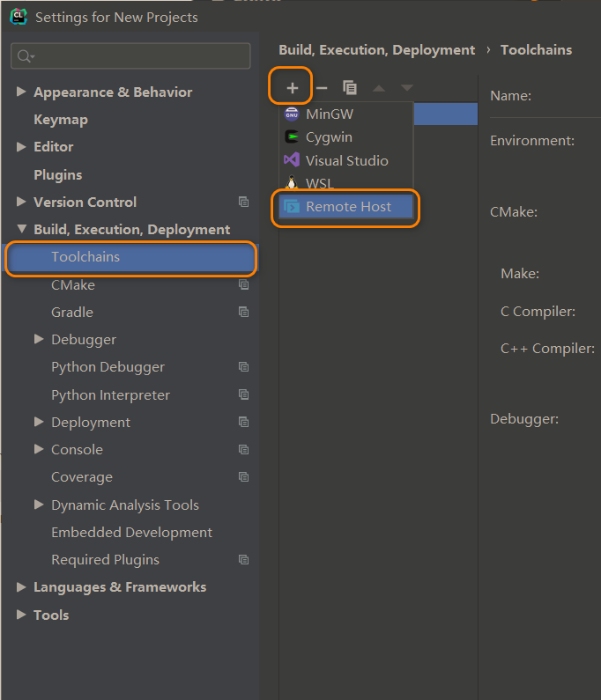Screen dimensions: 601x700
Task: Expand the Tools section
Action: click(21, 615)
